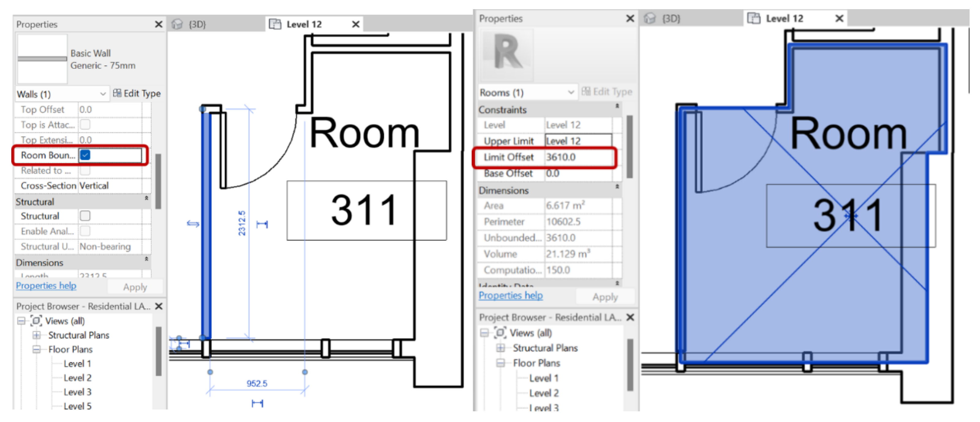This screenshot has width=980, height=422.
Task: Select the Level 12 tab in left window
Action: coord(304,24)
